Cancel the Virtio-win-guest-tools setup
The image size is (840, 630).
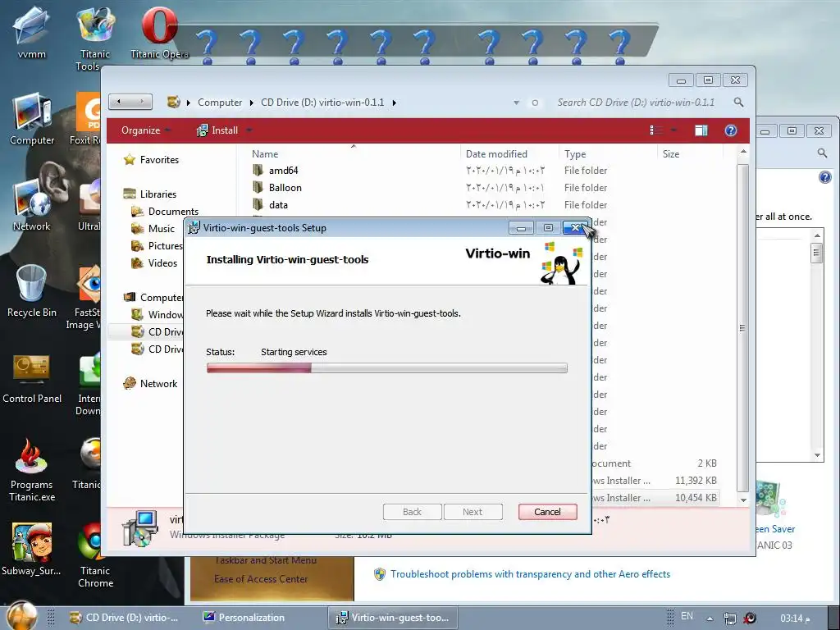pyautogui.click(x=547, y=512)
